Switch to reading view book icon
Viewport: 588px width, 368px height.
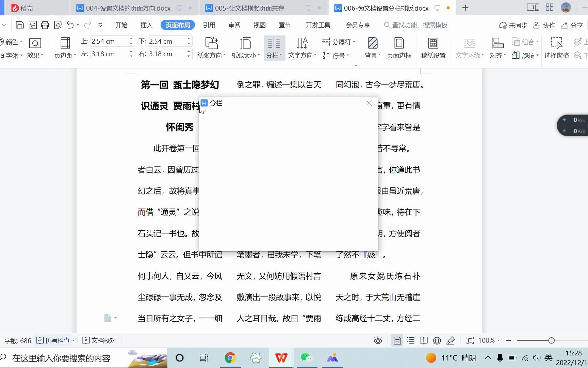424,340
